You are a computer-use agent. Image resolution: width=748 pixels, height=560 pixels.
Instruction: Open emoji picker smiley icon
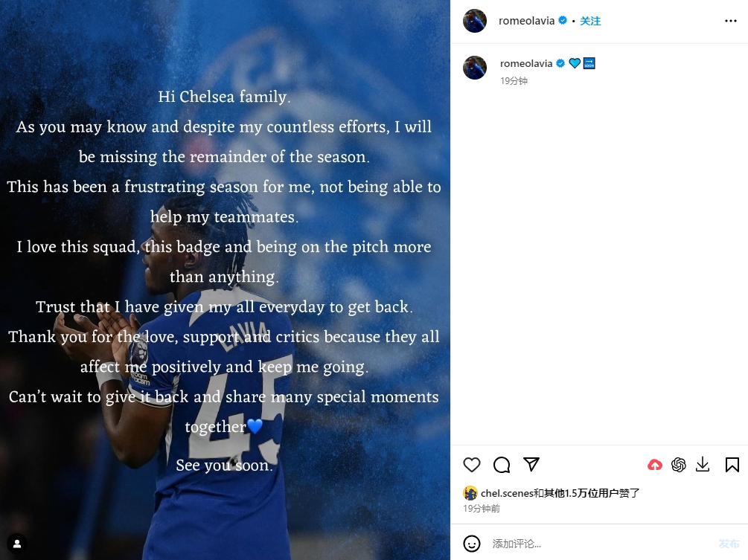tap(472, 544)
